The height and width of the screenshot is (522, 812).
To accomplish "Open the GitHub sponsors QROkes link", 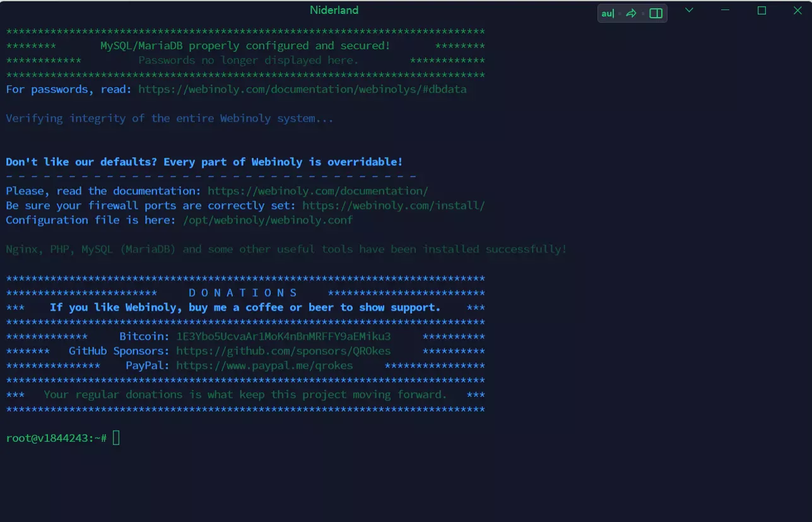I will (283, 351).
